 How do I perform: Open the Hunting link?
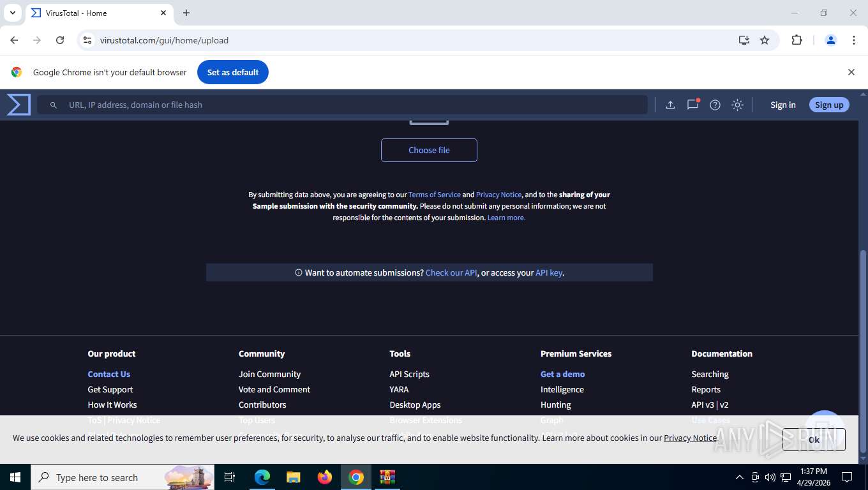point(556,405)
